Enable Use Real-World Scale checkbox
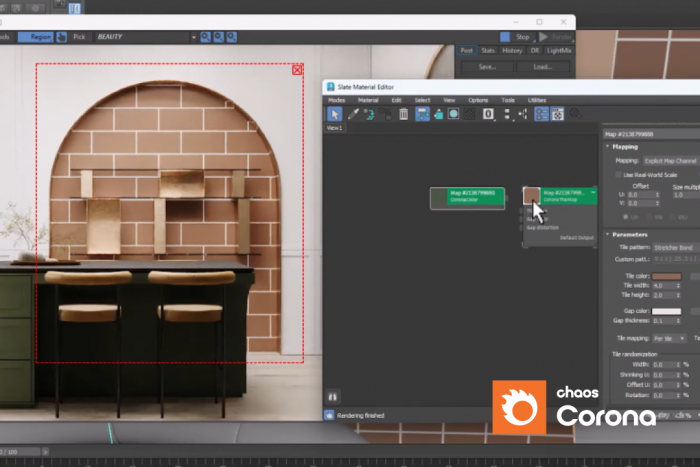 click(618, 175)
